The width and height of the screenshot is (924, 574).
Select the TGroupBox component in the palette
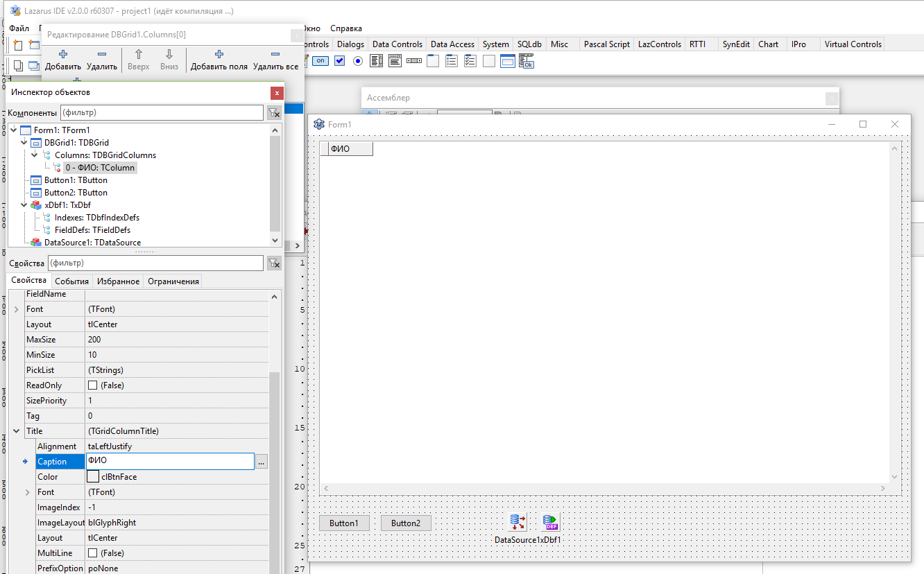click(x=433, y=61)
